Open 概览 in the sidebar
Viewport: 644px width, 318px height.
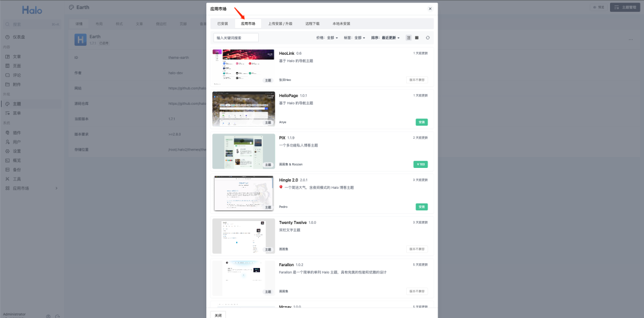32,160
